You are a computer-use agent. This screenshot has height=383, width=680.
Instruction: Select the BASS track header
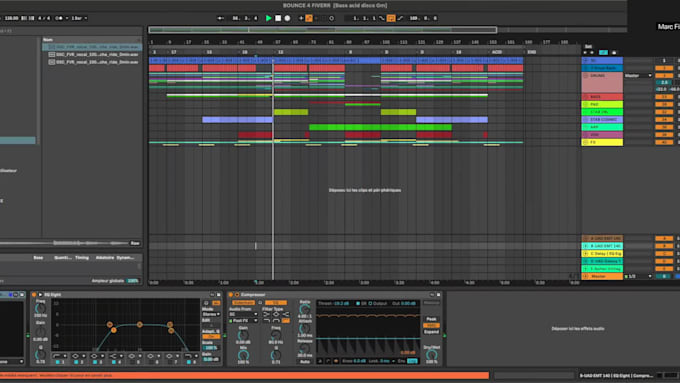click(602, 96)
